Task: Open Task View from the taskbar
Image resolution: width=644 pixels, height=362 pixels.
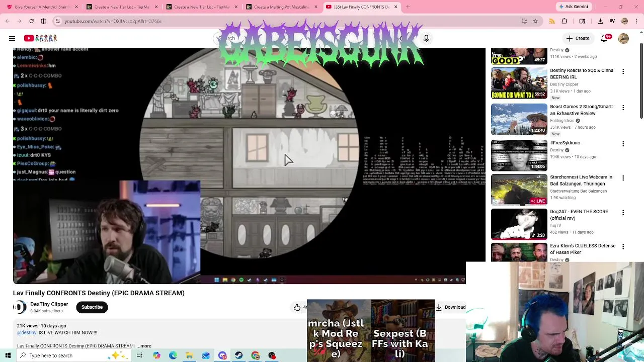Action: [139, 355]
